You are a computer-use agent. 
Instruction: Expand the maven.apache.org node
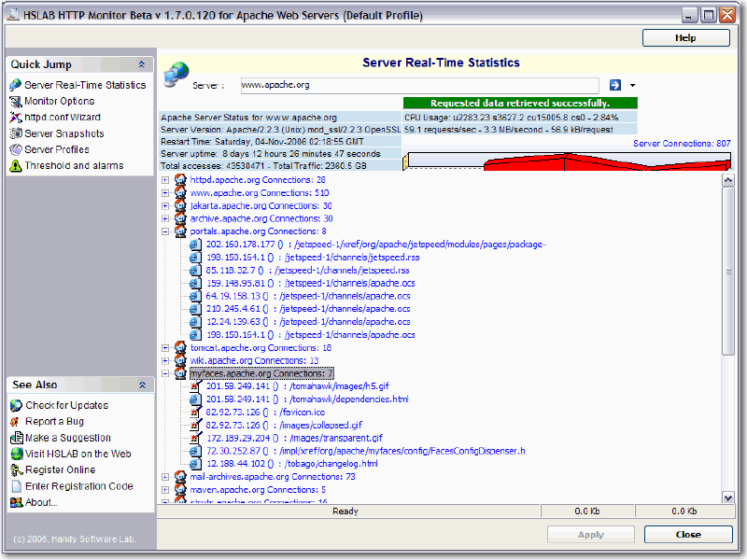click(x=165, y=490)
